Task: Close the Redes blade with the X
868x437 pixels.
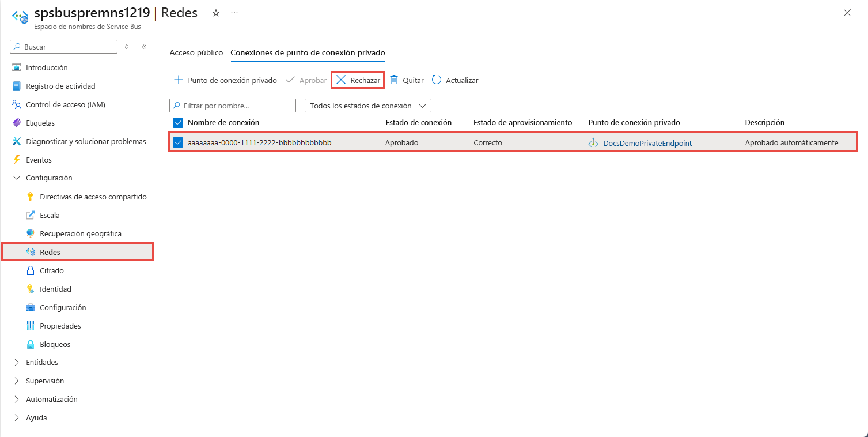Action: [x=847, y=13]
